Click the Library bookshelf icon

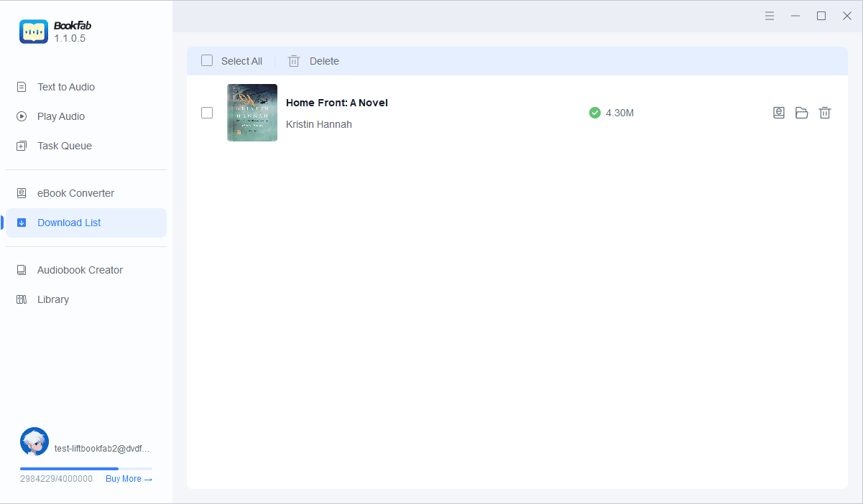click(x=22, y=299)
